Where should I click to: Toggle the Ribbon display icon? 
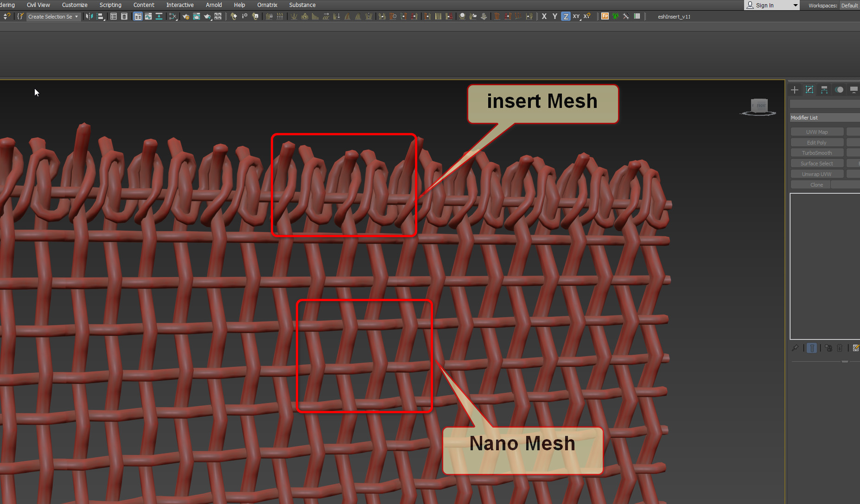pyautogui.click(x=138, y=17)
